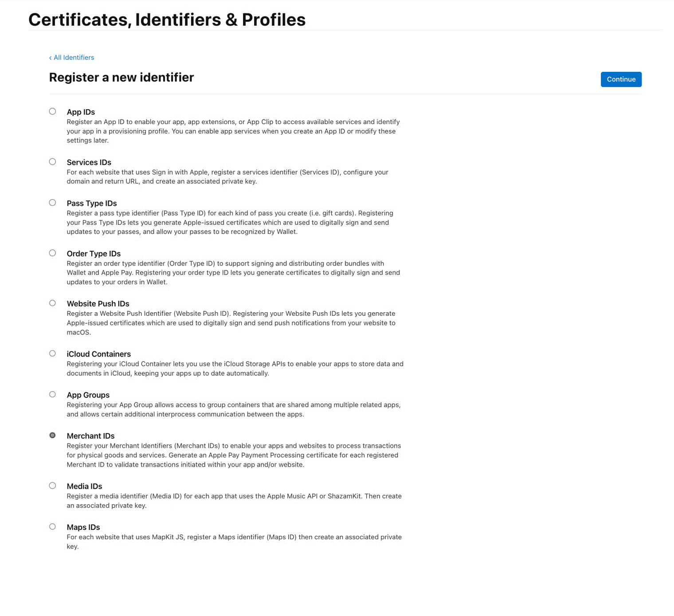This screenshot has width=674, height=616.
Task: Click the Website Push IDs heading
Action: coord(98,304)
